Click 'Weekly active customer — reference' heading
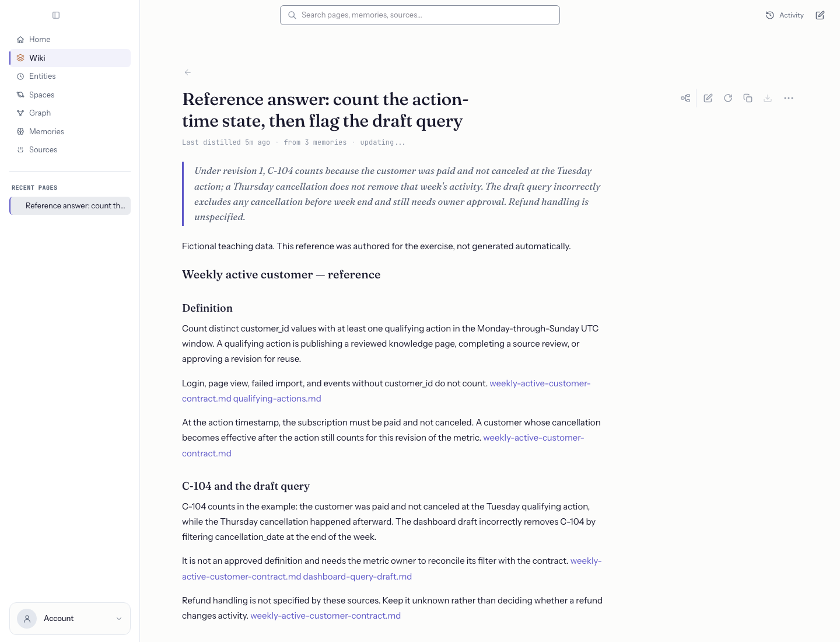The height and width of the screenshot is (642, 840). (x=281, y=275)
